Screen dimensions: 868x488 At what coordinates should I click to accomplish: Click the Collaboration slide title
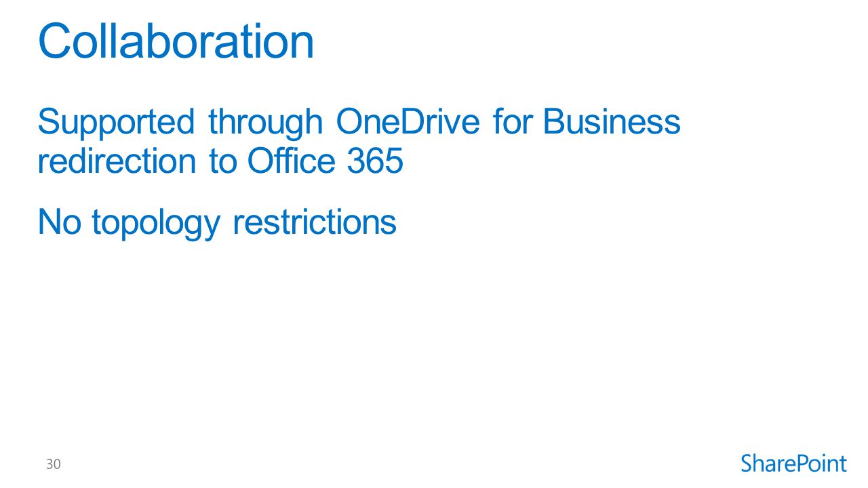click(x=176, y=41)
